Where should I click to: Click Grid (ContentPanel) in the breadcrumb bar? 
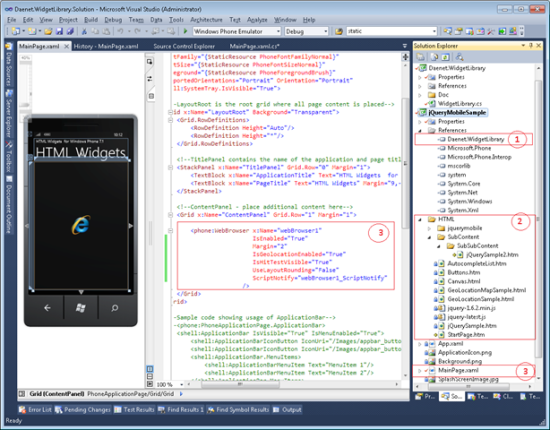(57, 394)
